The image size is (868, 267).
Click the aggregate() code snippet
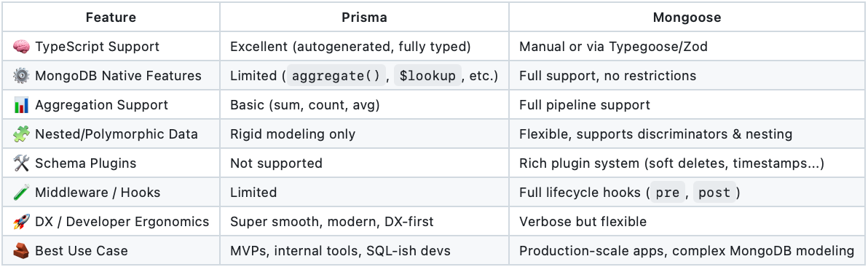[x=336, y=76]
